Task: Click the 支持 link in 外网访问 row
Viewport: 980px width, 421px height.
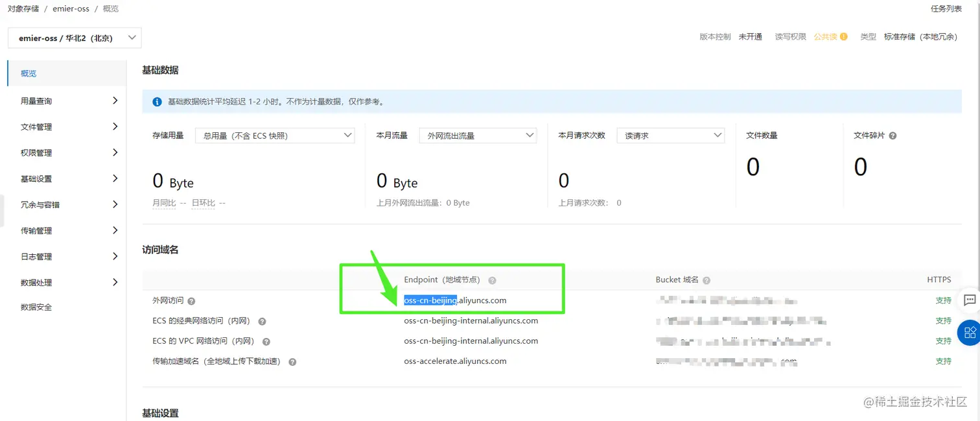Action: tap(943, 300)
